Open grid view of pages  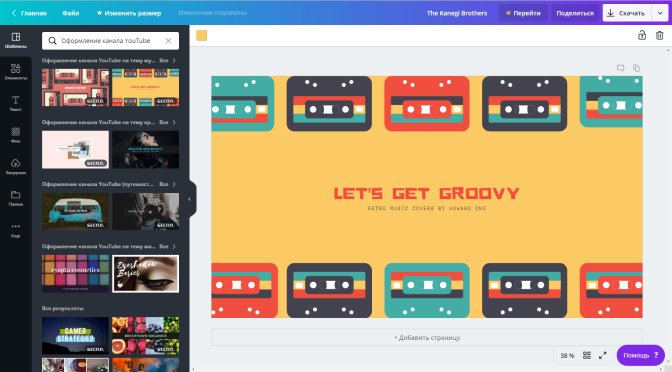[x=587, y=355]
